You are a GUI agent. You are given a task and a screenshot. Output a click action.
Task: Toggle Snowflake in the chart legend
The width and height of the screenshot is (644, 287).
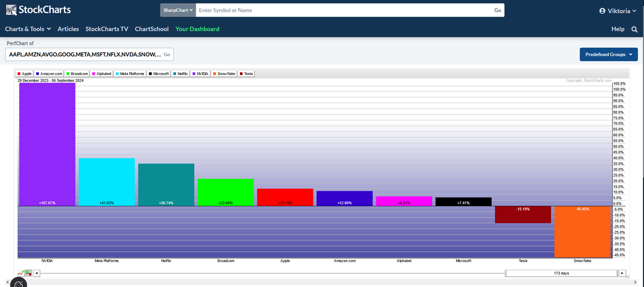point(224,74)
